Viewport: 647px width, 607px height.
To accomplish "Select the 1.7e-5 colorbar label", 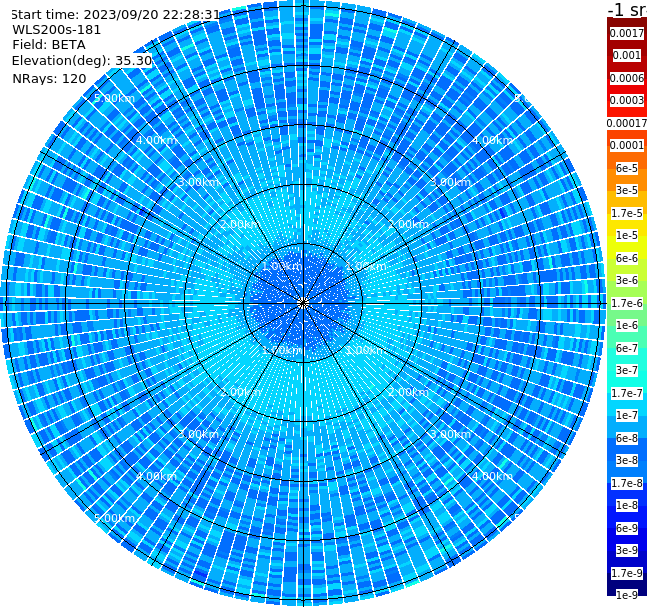I will (627, 213).
